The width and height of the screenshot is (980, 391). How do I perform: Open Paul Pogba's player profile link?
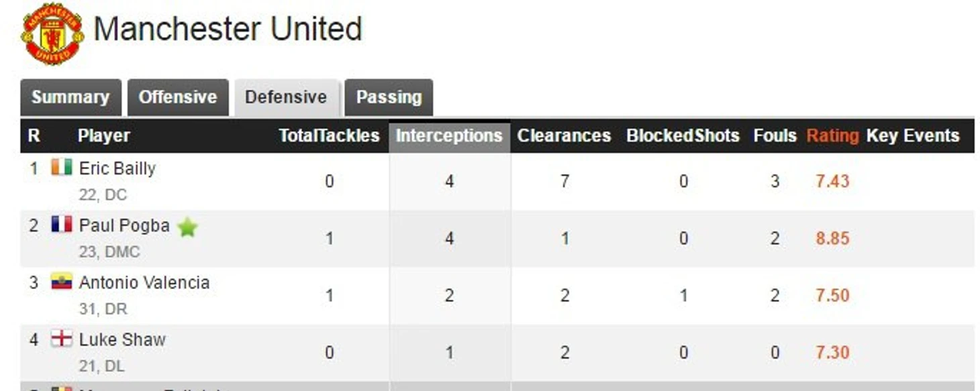click(124, 225)
